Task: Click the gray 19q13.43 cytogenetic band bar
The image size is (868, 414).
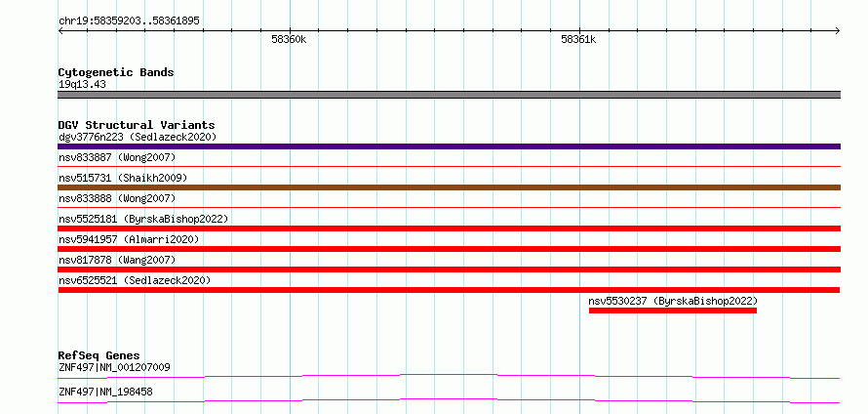Action: pyautogui.click(x=450, y=95)
